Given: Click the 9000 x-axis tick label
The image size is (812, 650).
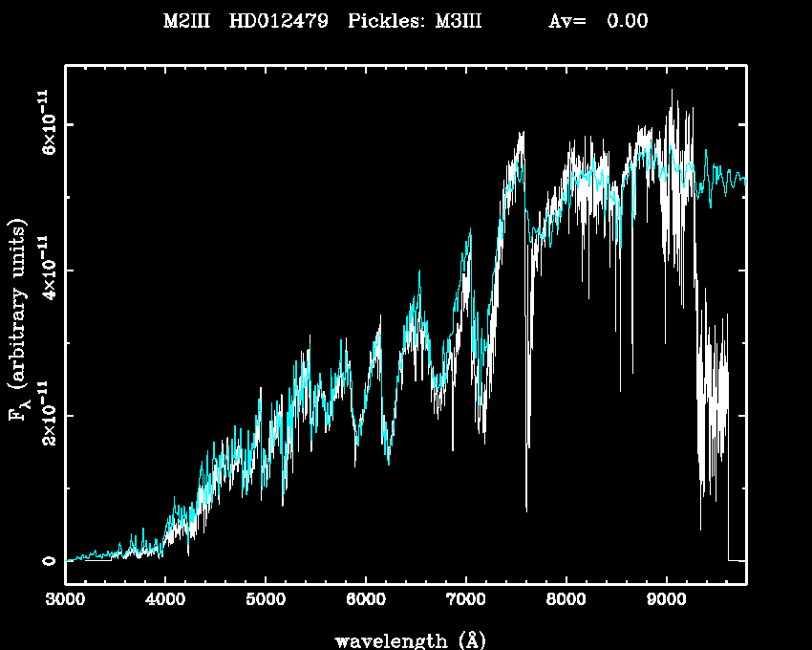Looking at the screenshot, I should click(x=666, y=600).
